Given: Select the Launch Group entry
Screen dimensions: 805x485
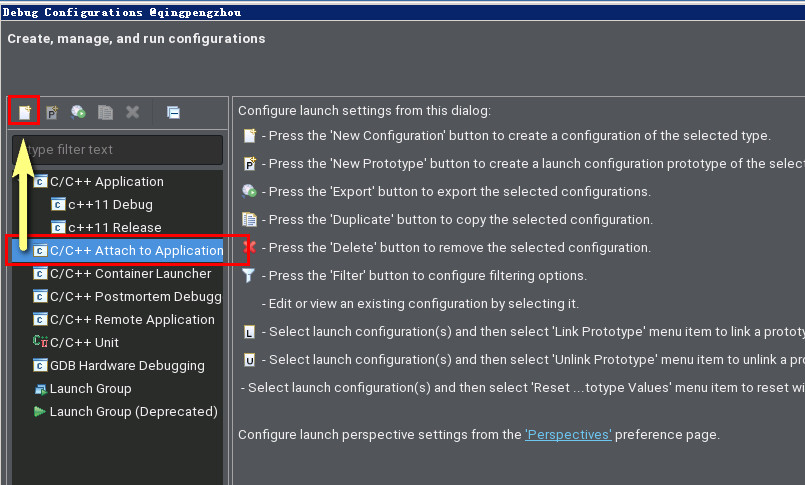Looking at the screenshot, I should tap(90, 389).
